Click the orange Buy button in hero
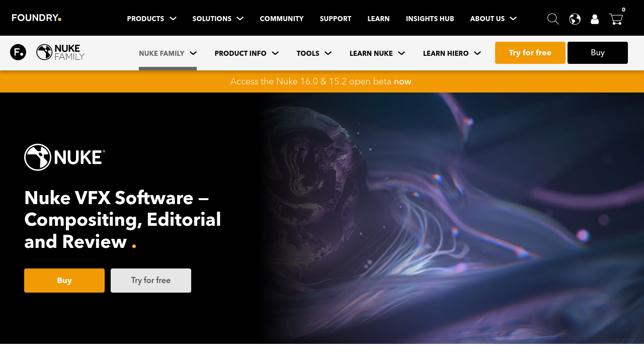The image size is (644, 362). click(x=64, y=281)
